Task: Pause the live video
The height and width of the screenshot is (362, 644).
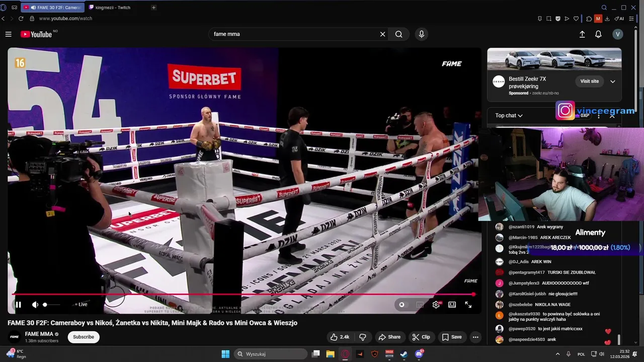Action: (18, 304)
